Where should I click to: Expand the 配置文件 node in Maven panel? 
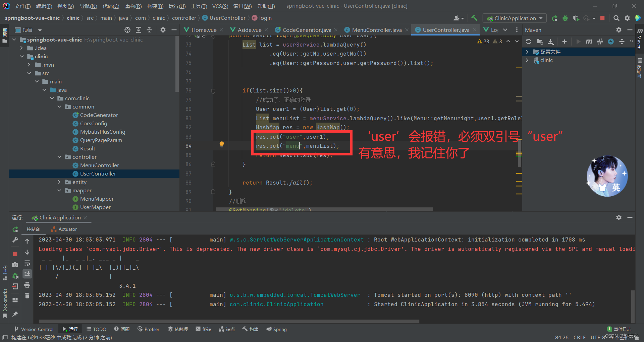tap(527, 52)
